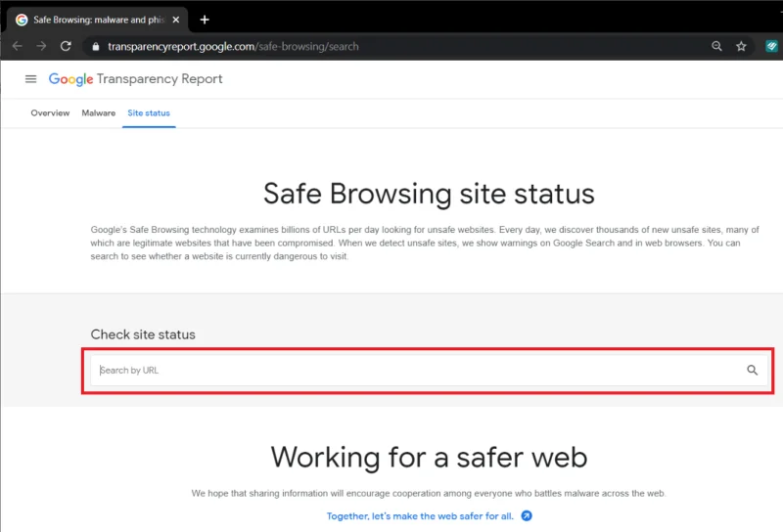Click the Google Transparency Report logo
Image resolution: width=783 pixels, height=532 pixels.
(x=135, y=79)
